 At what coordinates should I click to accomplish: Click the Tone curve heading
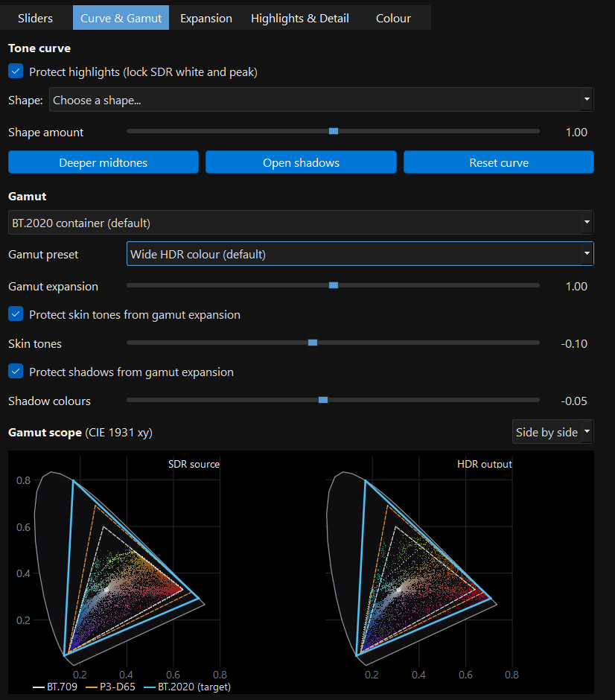tap(39, 48)
